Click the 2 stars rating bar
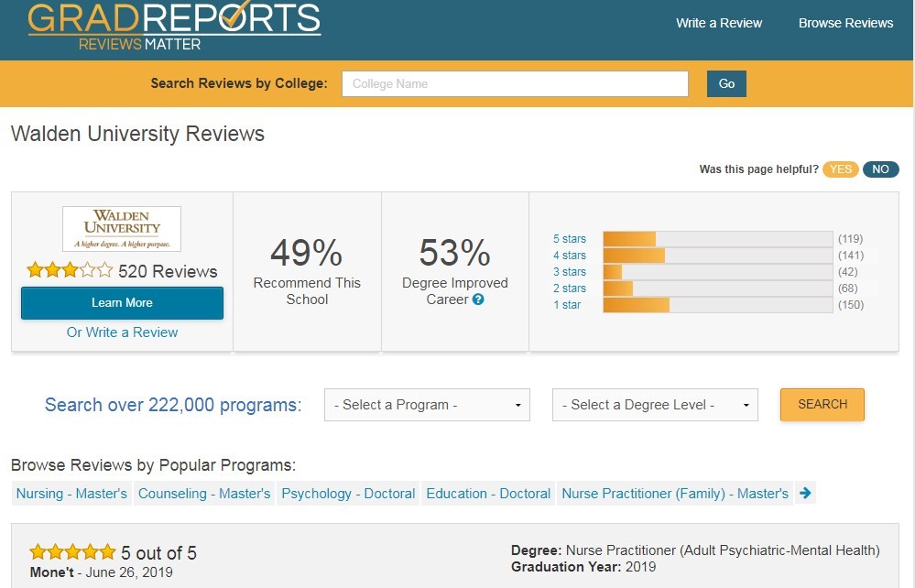Viewport: 915px width, 588px height. coord(718,289)
